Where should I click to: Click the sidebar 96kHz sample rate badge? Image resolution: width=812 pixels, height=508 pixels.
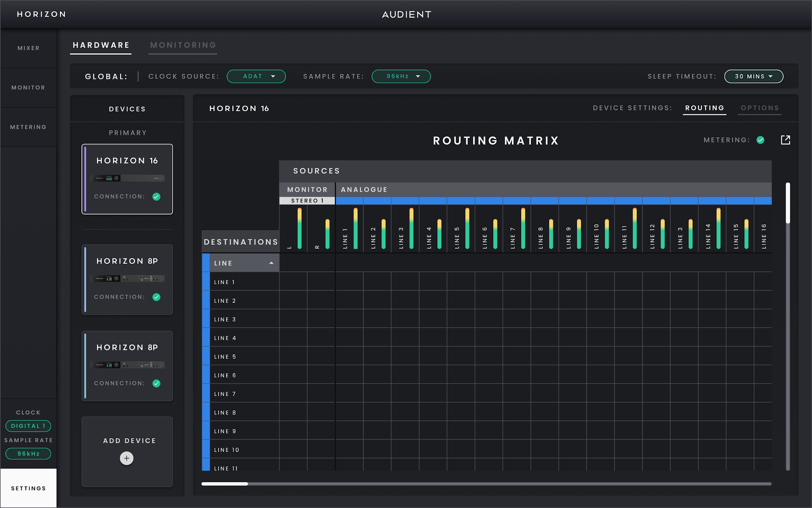click(28, 454)
